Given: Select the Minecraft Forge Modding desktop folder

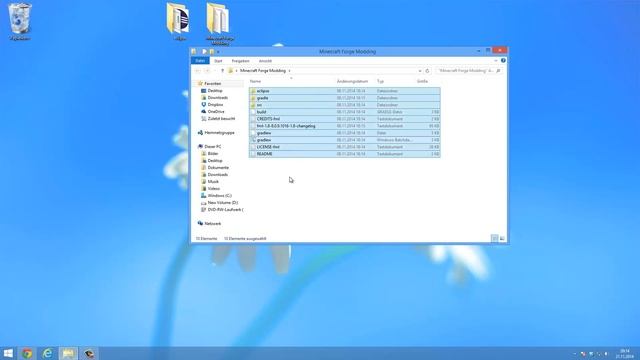Looking at the screenshot, I should click(219, 23).
